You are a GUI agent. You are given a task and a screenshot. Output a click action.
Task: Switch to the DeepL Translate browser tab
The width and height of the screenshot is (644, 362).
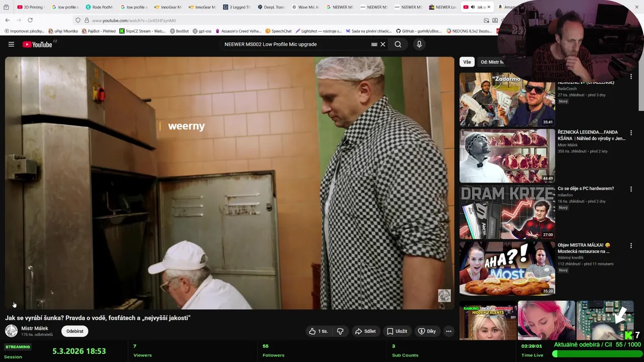[x=271, y=7]
